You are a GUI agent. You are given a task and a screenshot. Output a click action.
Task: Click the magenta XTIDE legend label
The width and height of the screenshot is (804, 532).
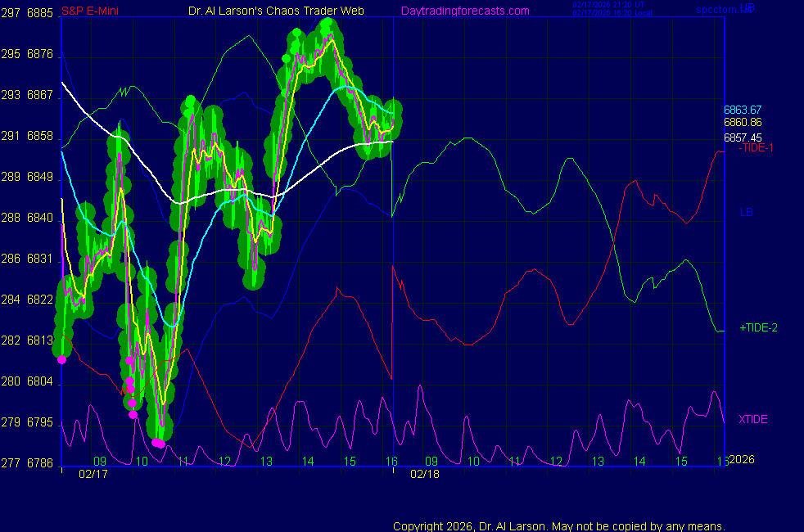pos(753,419)
